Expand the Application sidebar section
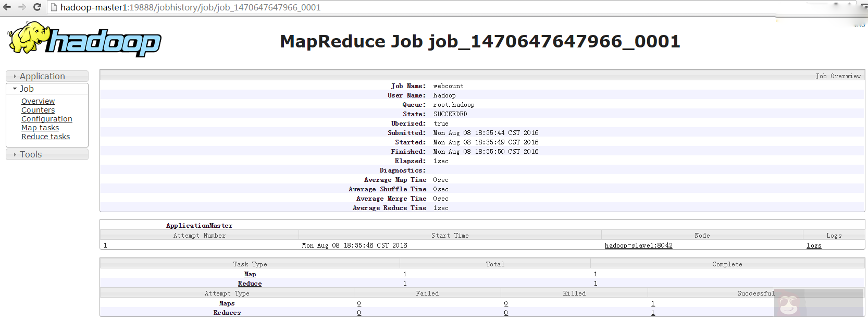The height and width of the screenshot is (319, 868). (x=47, y=76)
